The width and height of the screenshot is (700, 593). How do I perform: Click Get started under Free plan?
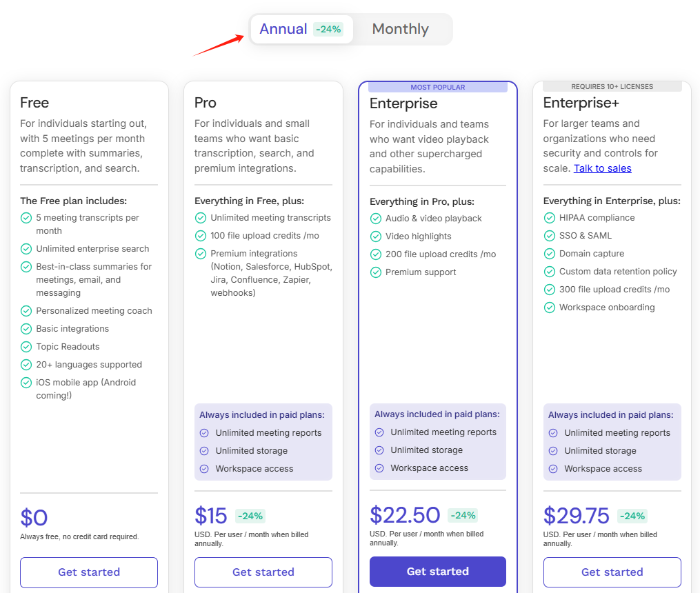point(89,572)
